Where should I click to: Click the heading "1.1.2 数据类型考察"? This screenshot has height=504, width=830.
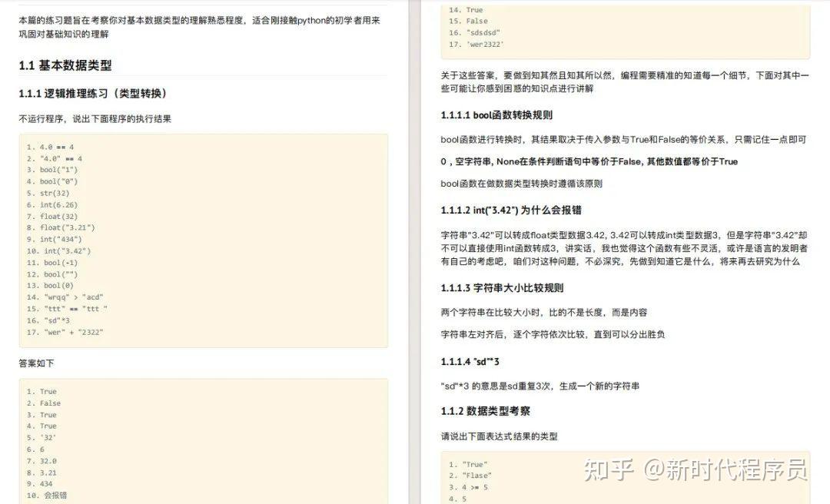487,411
